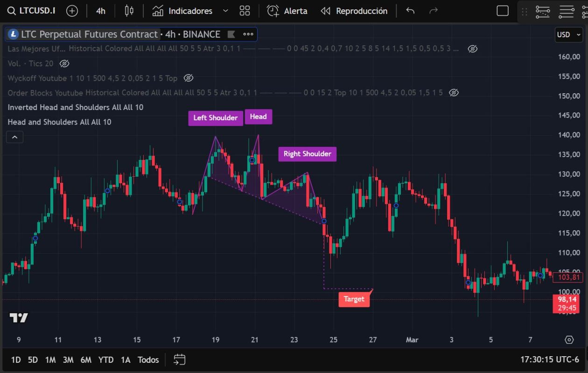The width and height of the screenshot is (588, 373).
Task: Open the USD currency dropdown
Action: coord(568,35)
